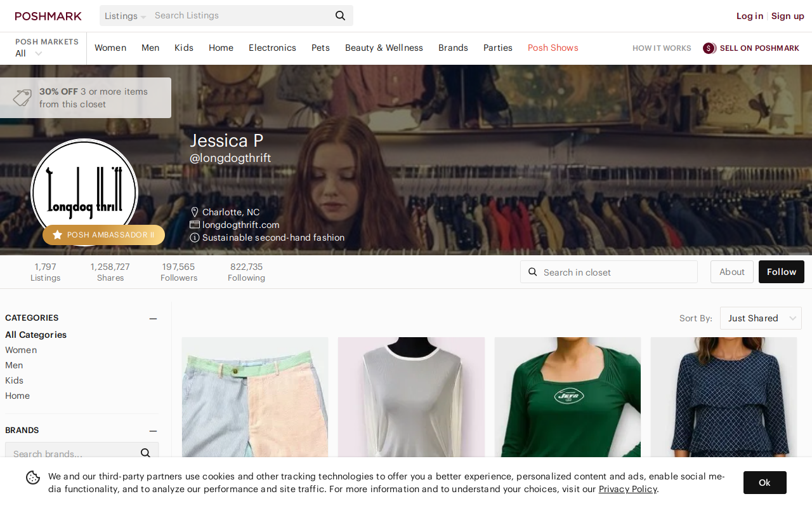Click the star icon in Posh Ambassador badge

(x=57, y=235)
